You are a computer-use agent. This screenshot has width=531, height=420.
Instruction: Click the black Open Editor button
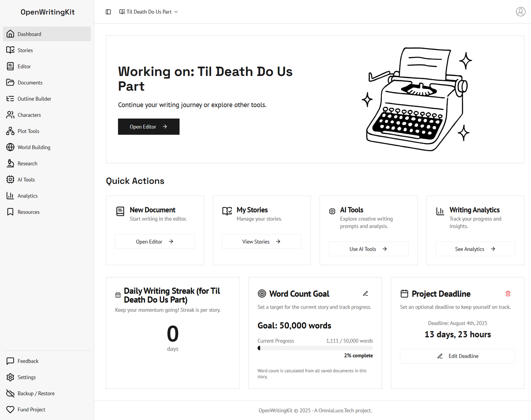pyautogui.click(x=149, y=127)
